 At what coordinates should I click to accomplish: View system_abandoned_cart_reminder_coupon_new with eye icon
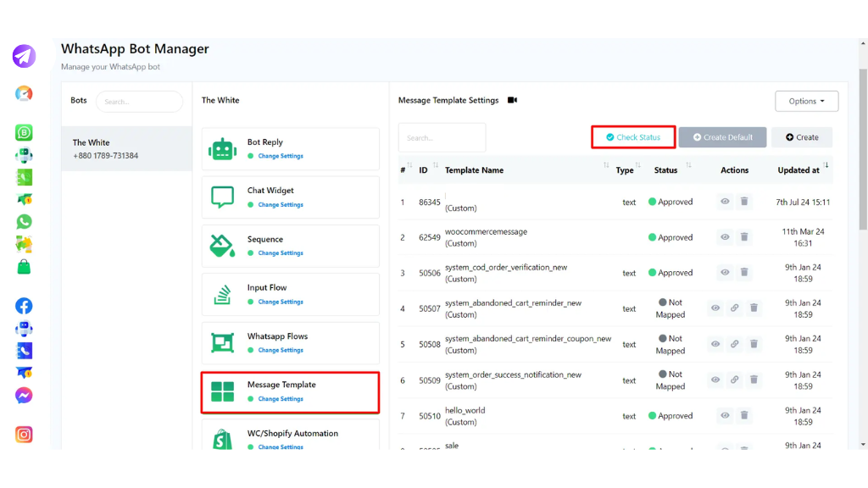(x=715, y=344)
